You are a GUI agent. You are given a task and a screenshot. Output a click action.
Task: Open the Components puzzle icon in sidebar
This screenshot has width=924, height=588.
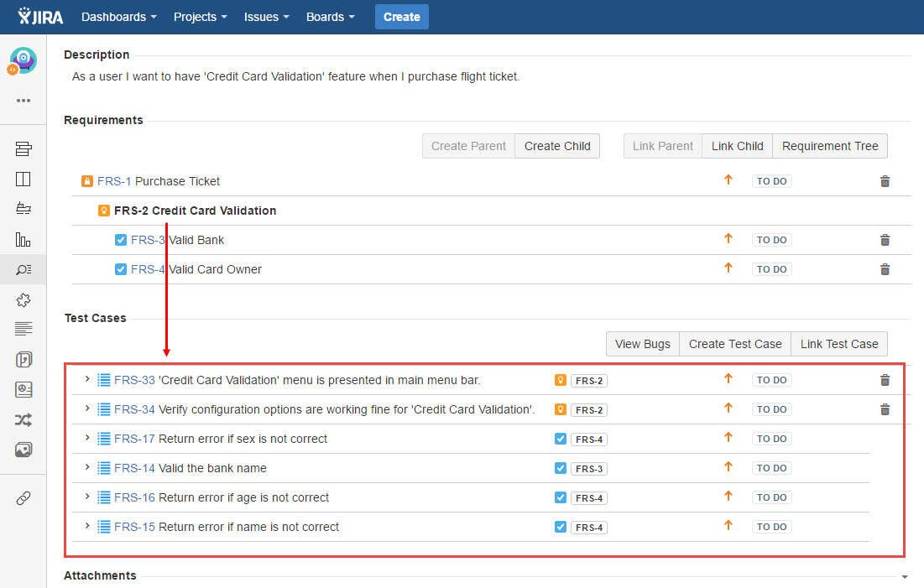23,300
